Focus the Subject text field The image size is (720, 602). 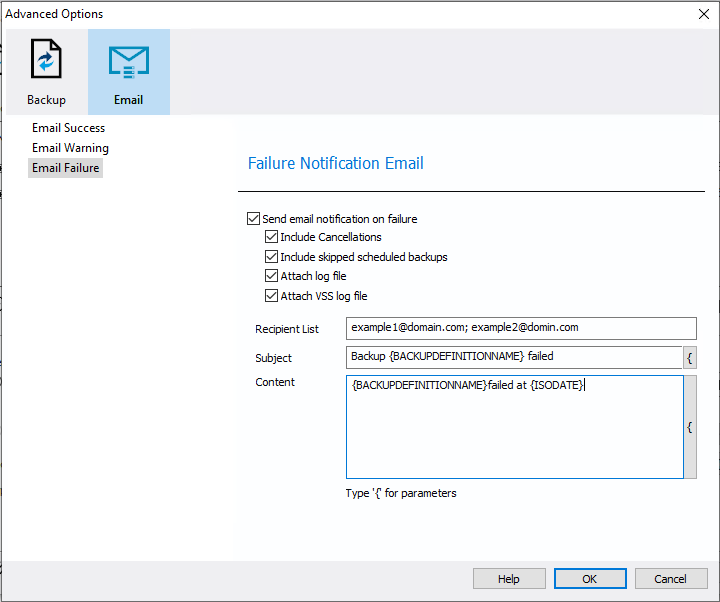(514, 357)
